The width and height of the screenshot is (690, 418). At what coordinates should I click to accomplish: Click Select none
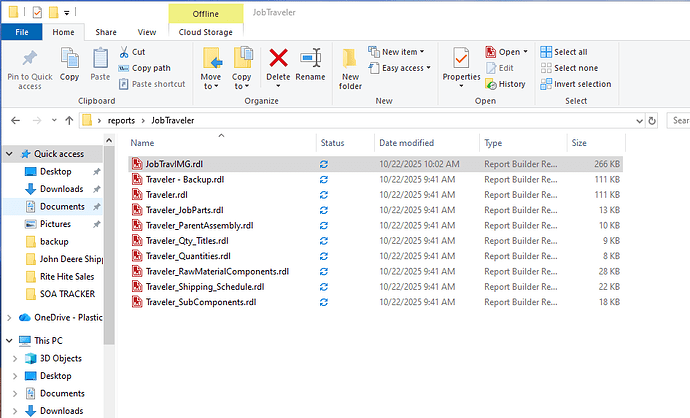(569, 68)
